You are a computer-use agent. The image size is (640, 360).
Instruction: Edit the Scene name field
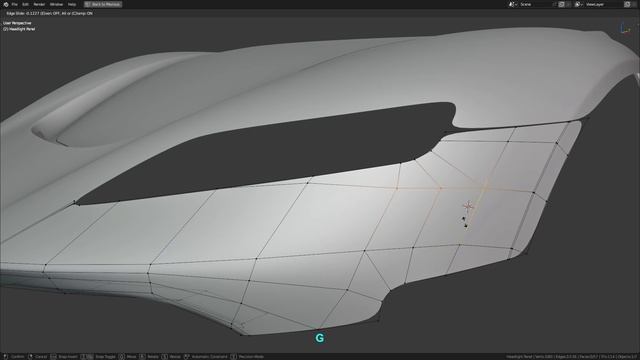(x=535, y=4)
